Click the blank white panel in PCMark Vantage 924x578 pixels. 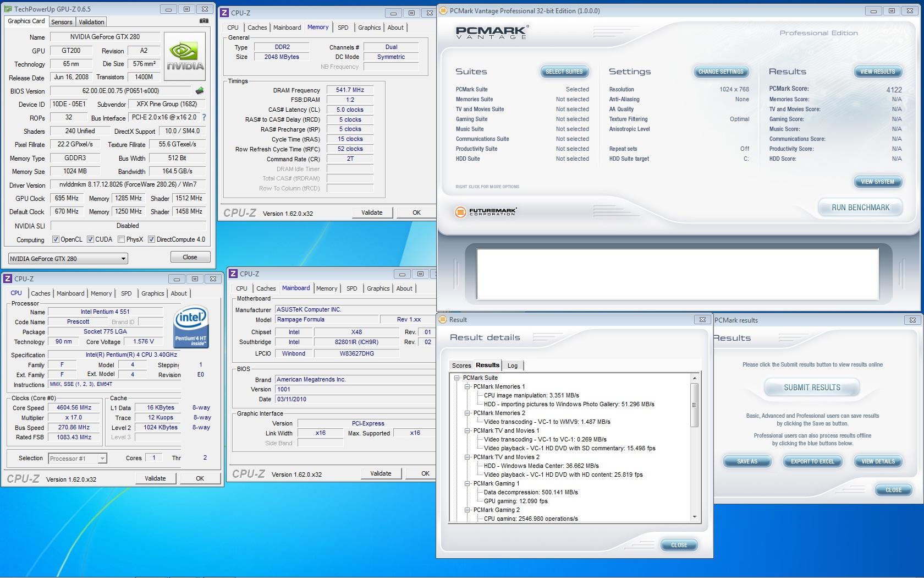click(x=677, y=274)
